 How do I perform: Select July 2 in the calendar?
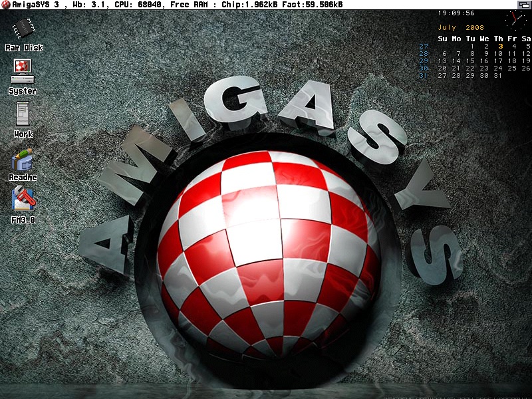tap(486, 47)
